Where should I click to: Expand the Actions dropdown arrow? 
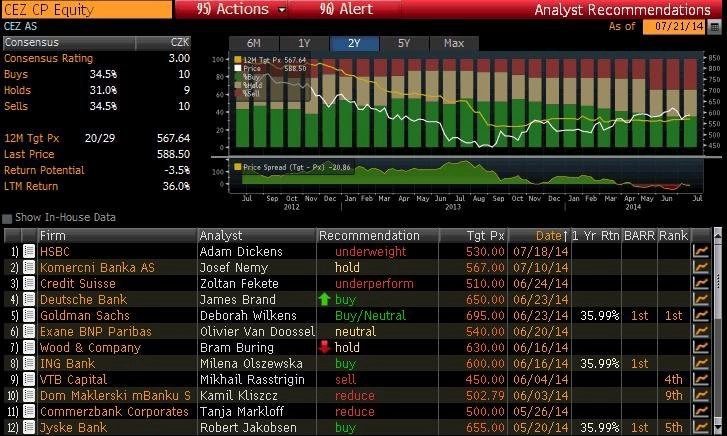pos(281,10)
